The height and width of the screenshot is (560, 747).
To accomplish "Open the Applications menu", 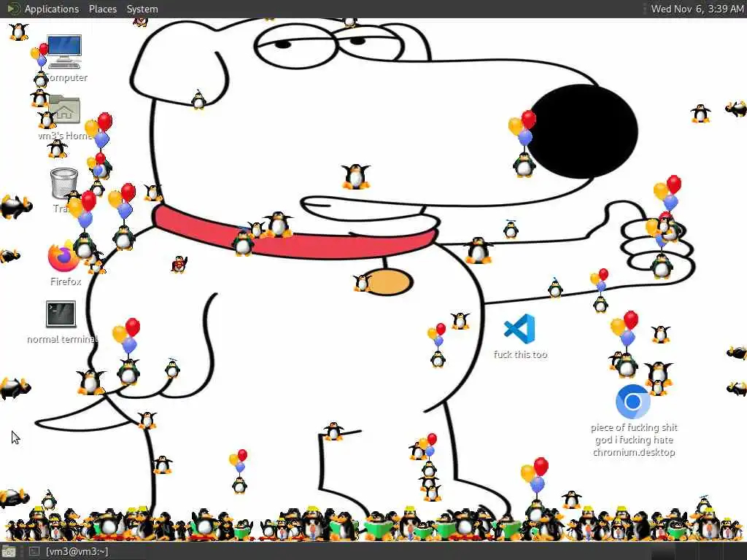I will [x=52, y=9].
